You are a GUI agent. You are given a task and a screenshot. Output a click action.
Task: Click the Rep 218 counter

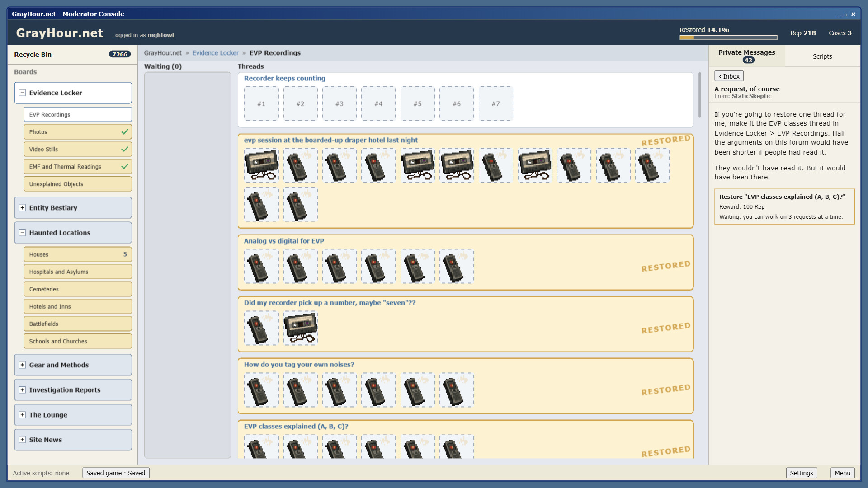coord(803,33)
